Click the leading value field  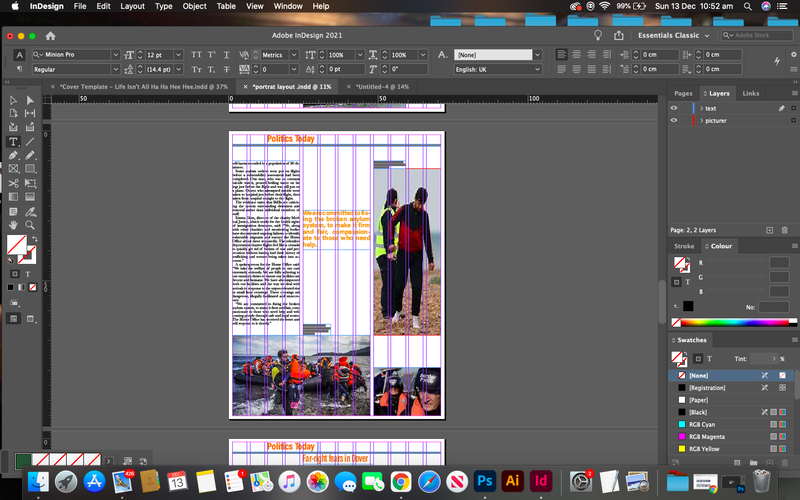159,69
